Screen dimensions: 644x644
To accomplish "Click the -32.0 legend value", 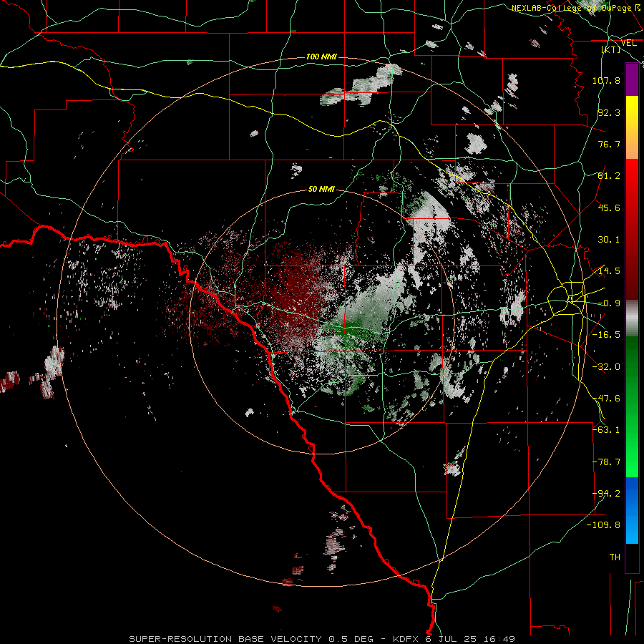I will tap(606, 367).
